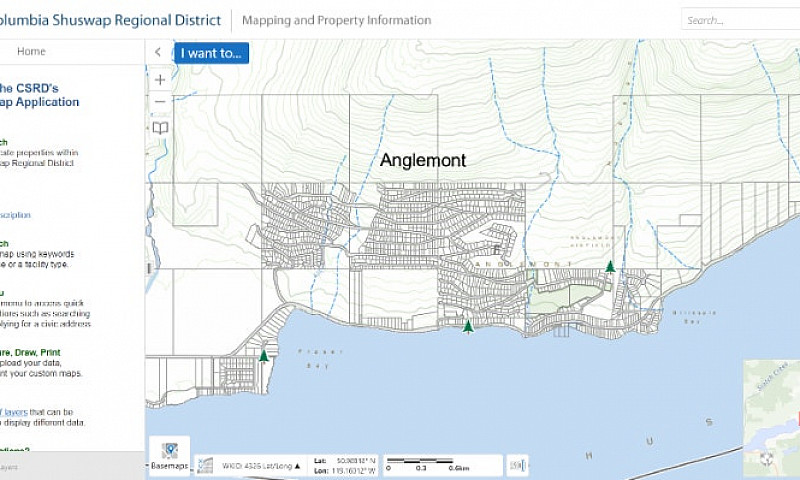The image size is (800, 480).
Task: Focus the Search input field
Action: coord(741,20)
